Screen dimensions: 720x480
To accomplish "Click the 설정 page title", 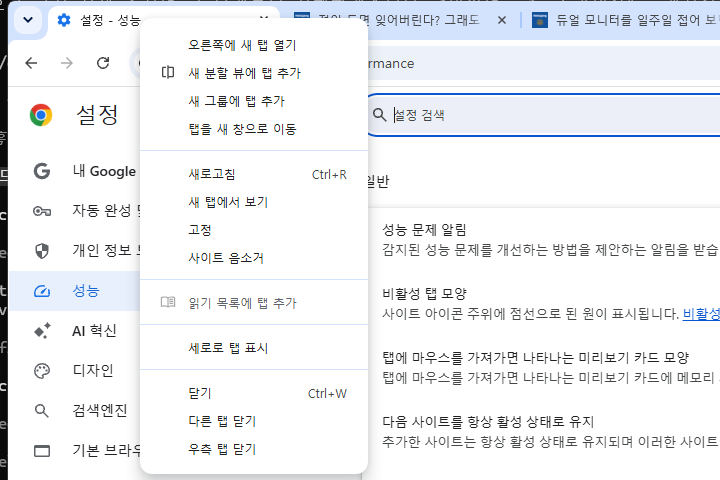I will [x=97, y=115].
